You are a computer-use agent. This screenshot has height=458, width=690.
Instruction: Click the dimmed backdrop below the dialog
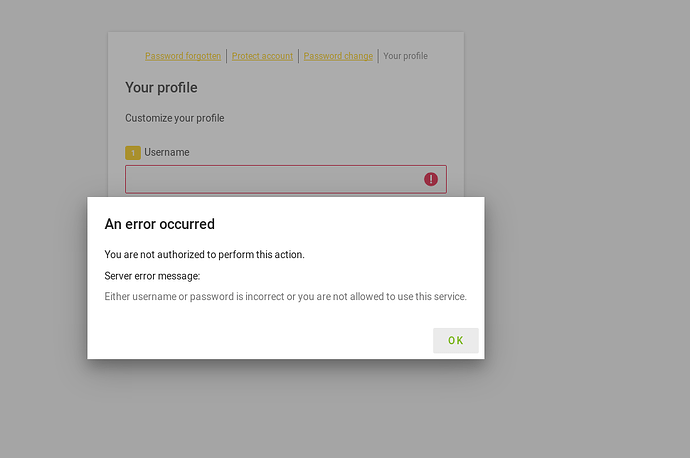tap(300, 410)
